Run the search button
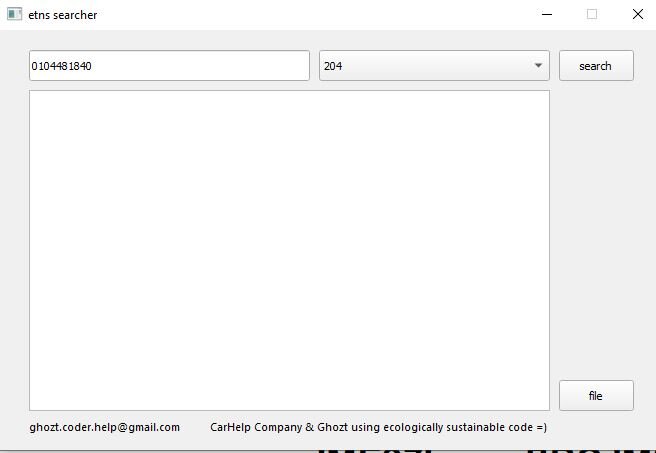The width and height of the screenshot is (656, 453). pos(596,66)
